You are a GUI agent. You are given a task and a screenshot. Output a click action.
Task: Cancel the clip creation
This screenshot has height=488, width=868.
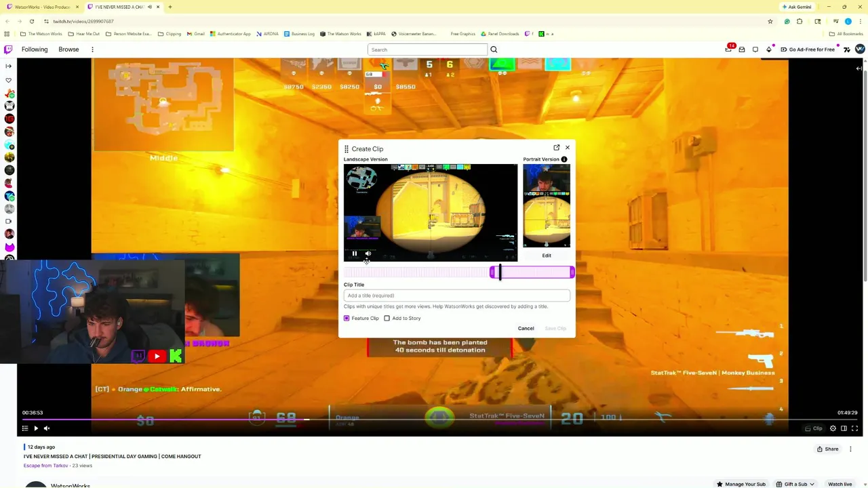pos(526,328)
